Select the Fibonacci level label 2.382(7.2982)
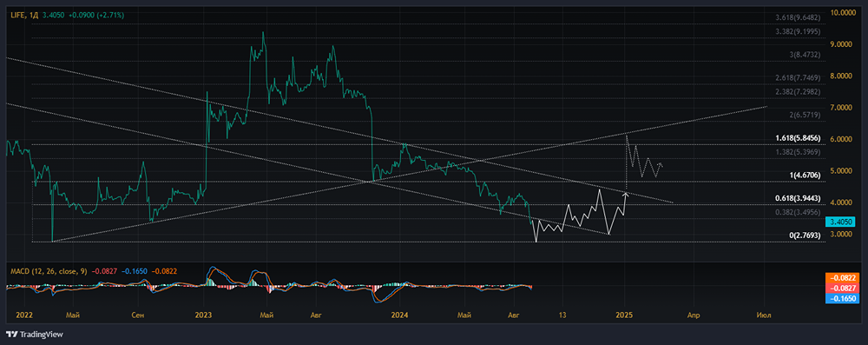The image size is (868, 345). pos(798,91)
